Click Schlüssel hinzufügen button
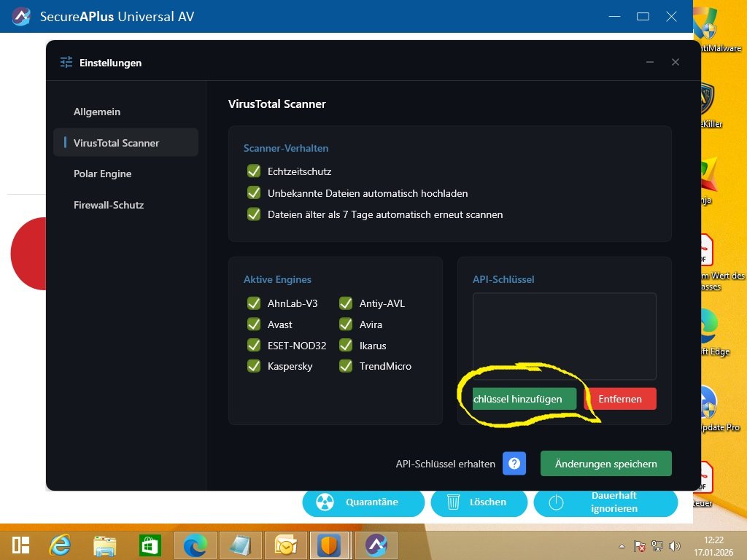This screenshot has height=560, width=747. click(x=524, y=399)
